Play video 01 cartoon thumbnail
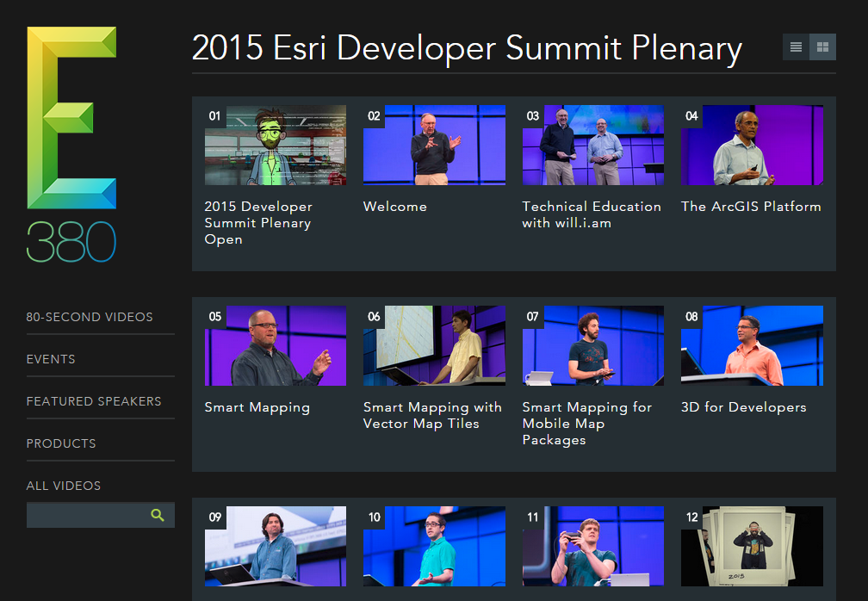This screenshot has width=868, height=601. [x=276, y=145]
